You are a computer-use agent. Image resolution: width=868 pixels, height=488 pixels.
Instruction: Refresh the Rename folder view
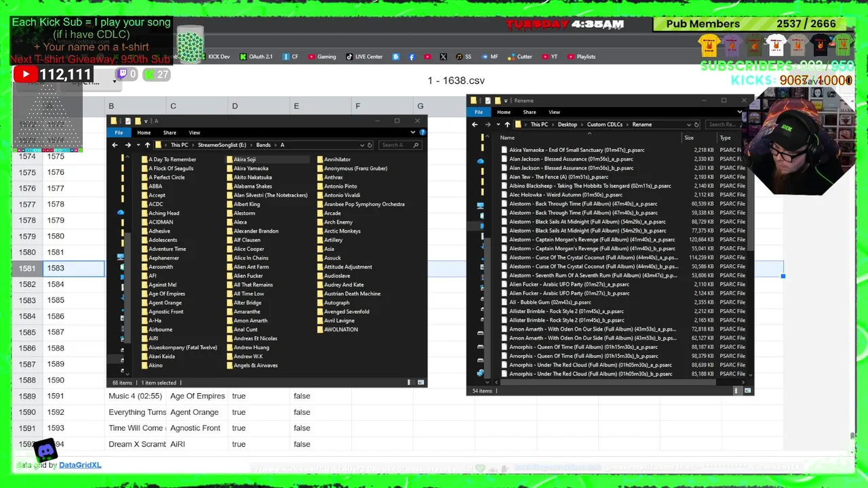(697, 125)
